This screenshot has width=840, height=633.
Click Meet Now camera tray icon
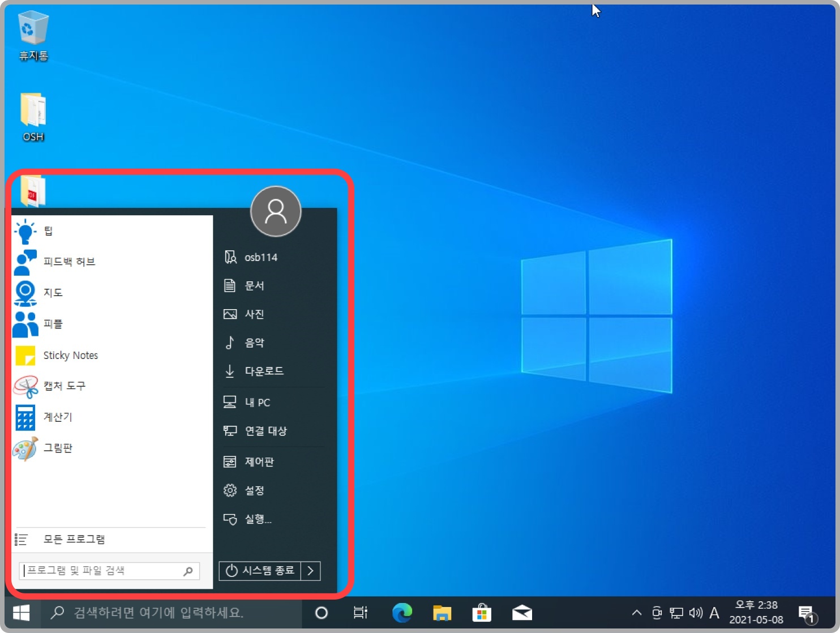point(657,613)
